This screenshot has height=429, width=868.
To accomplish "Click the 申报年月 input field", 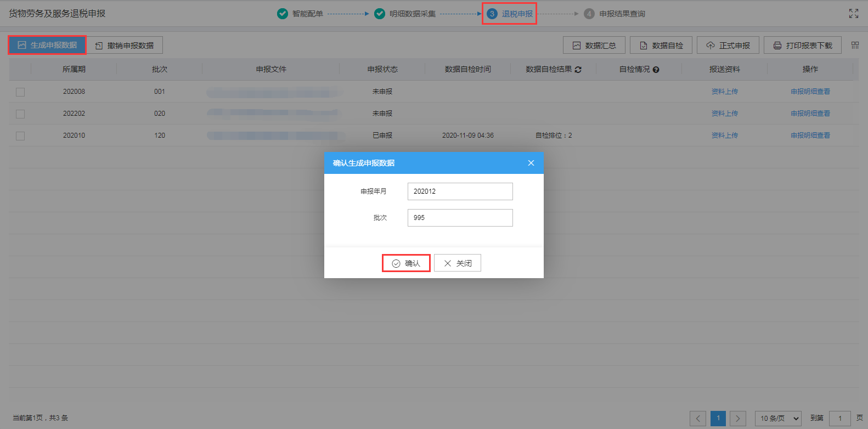I will 460,191.
